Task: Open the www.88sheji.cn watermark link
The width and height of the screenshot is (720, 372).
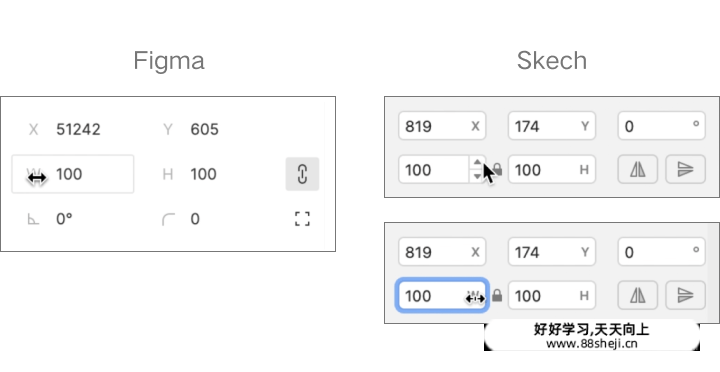Action: coord(592,344)
